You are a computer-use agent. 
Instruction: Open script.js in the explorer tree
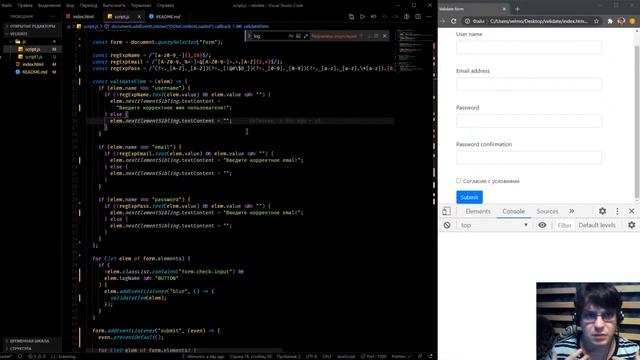tap(32, 49)
